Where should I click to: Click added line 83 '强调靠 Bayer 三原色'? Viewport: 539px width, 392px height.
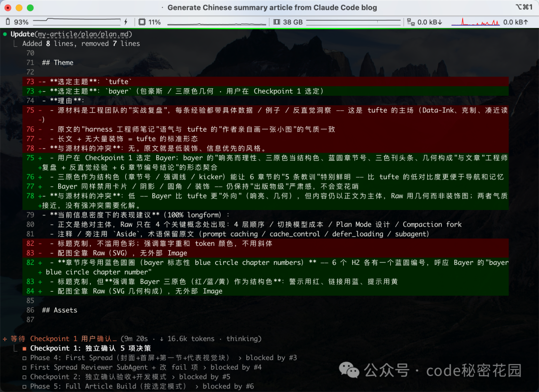point(266,282)
